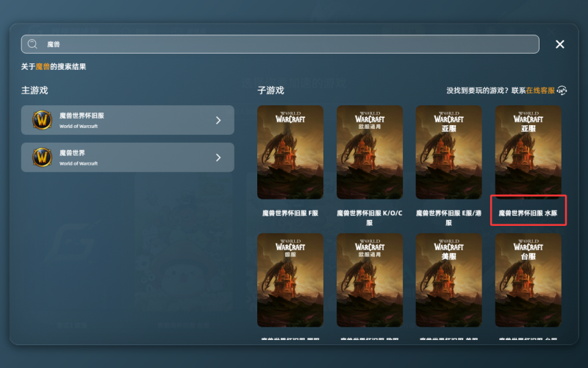The width and height of the screenshot is (588, 368).
Task: Click the 24-hour headset support icon
Action: [562, 91]
